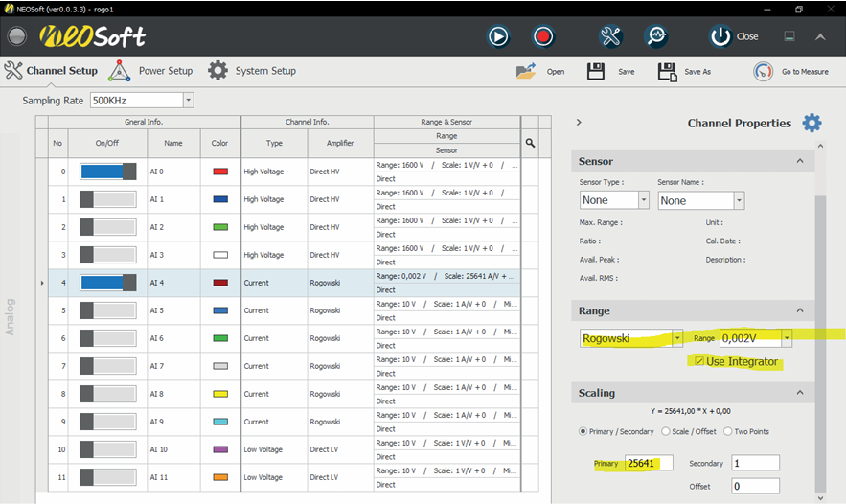The width and height of the screenshot is (846, 504).
Task: Open setup via wrench-screwdriver header icon
Action: pyautogui.click(x=610, y=36)
